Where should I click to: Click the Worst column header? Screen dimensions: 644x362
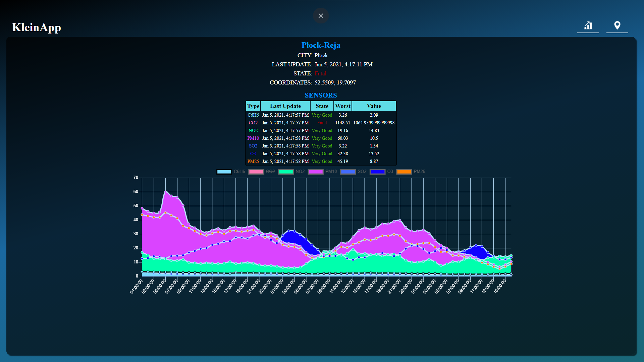point(342,106)
